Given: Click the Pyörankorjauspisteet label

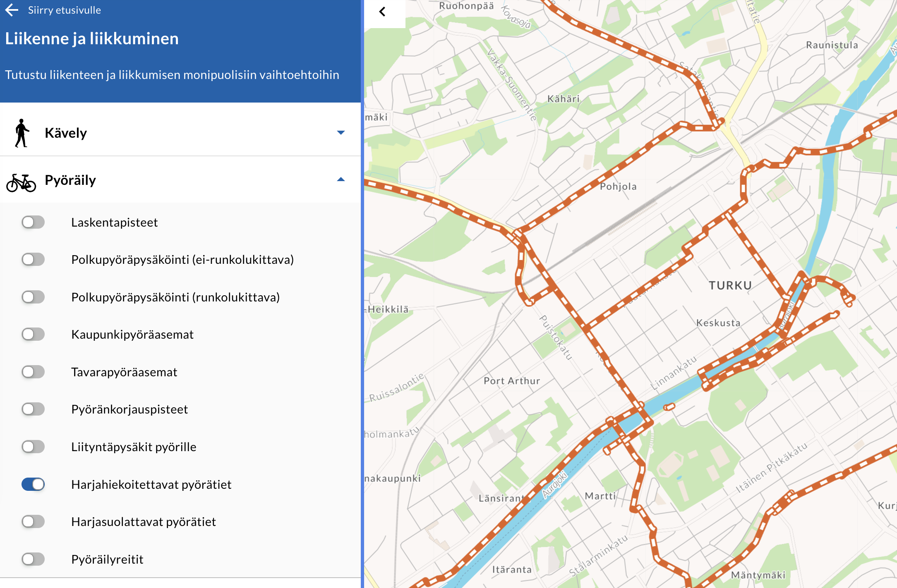Looking at the screenshot, I should [x=130, y=409].
